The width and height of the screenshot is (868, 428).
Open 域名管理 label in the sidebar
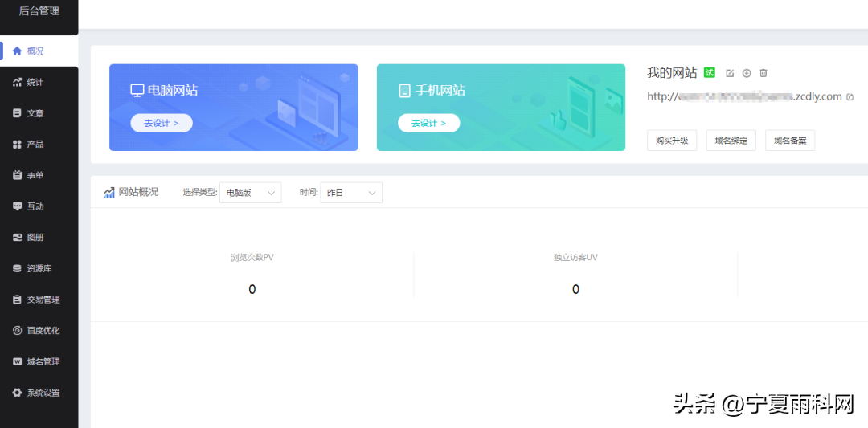point(43,361)
